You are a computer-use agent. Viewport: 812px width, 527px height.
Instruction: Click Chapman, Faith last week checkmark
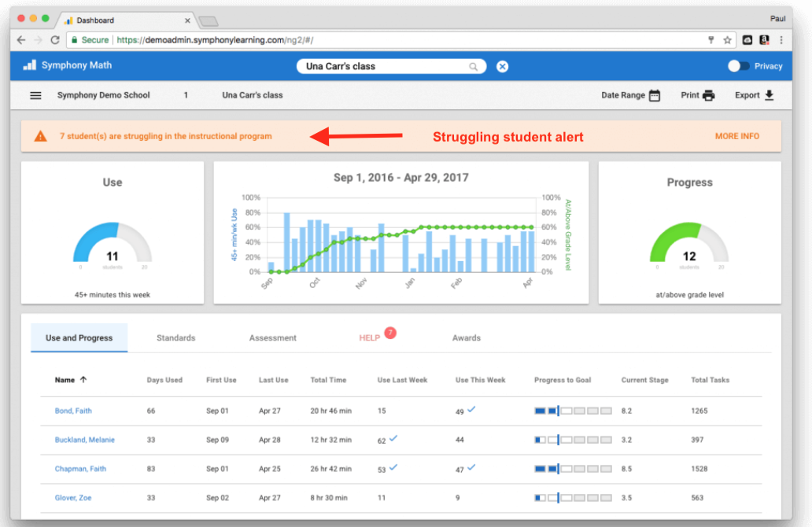pyautogui.click(x=393, y=467)
